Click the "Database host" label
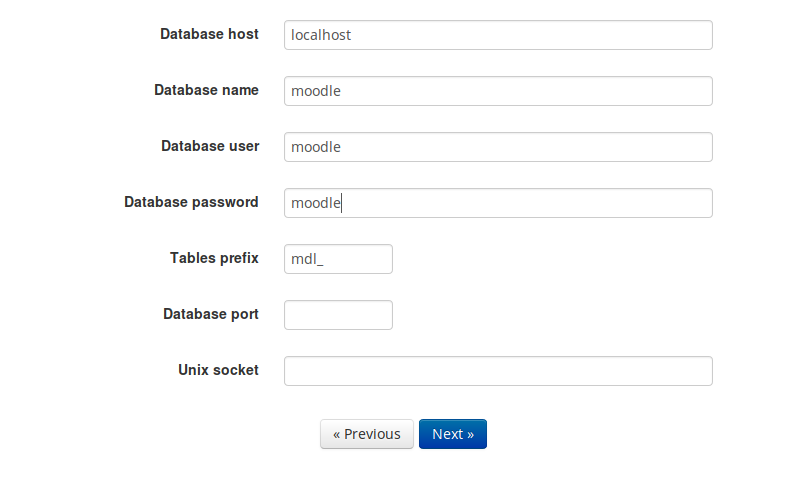The height and width of the screenshot is (481, 799). point(209,34)
